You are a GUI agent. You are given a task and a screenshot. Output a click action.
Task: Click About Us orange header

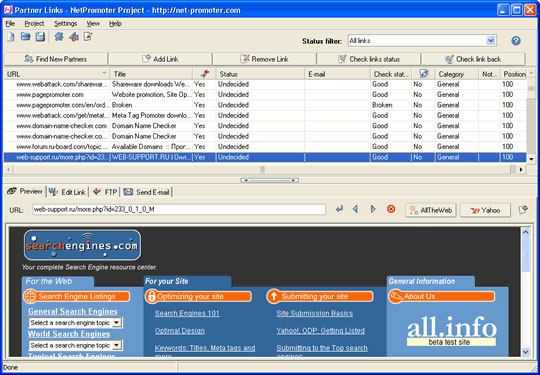(442, 296)
